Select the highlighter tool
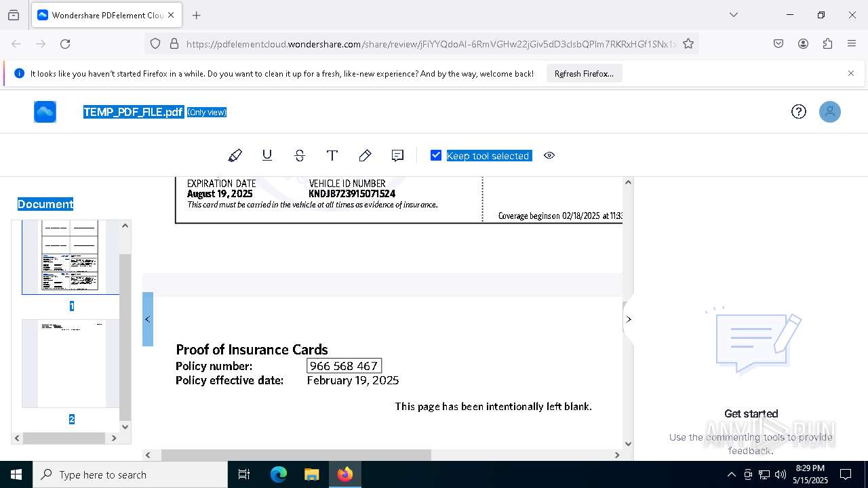 [235, 156]
